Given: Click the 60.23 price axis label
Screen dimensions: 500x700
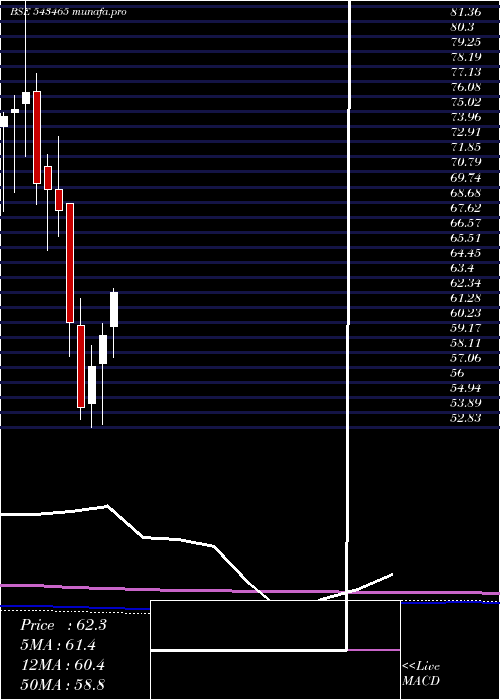Looking at the screenshot, I should (465, 313).
